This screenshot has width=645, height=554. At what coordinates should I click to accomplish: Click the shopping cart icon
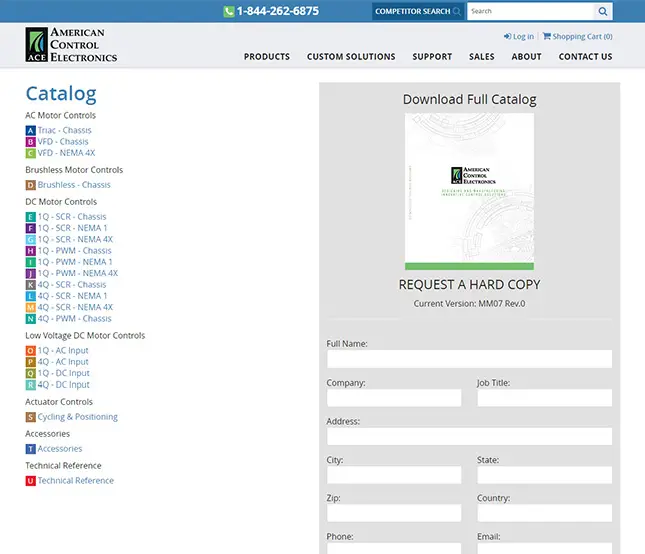(x=547, y=36)
